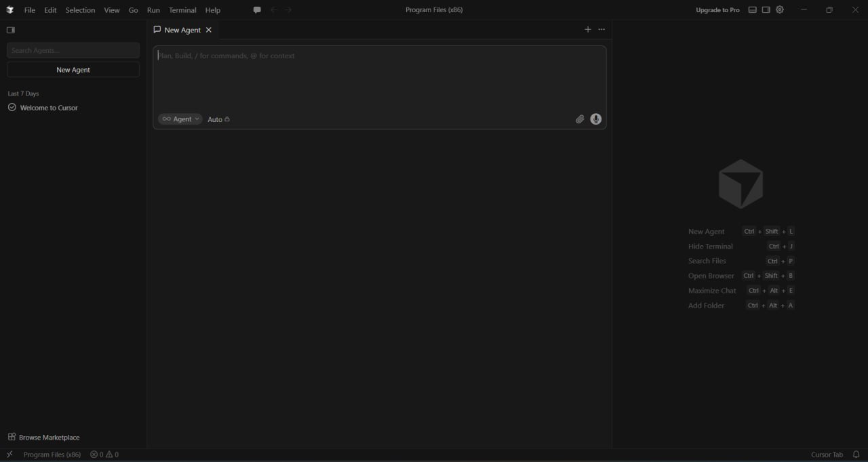Start voice input with microphone icon
This screenshot has width=868, height=462.
pos(596,119)
